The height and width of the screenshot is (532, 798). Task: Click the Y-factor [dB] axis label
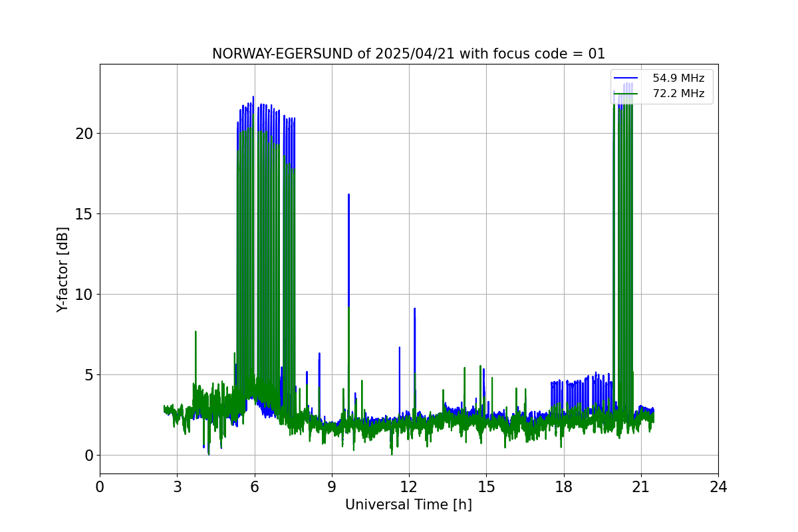point(63,269)
